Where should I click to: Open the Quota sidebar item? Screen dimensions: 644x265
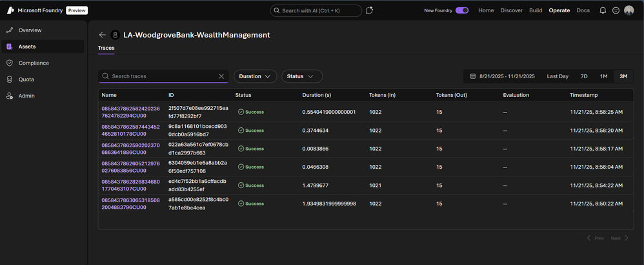pos(26,79)
